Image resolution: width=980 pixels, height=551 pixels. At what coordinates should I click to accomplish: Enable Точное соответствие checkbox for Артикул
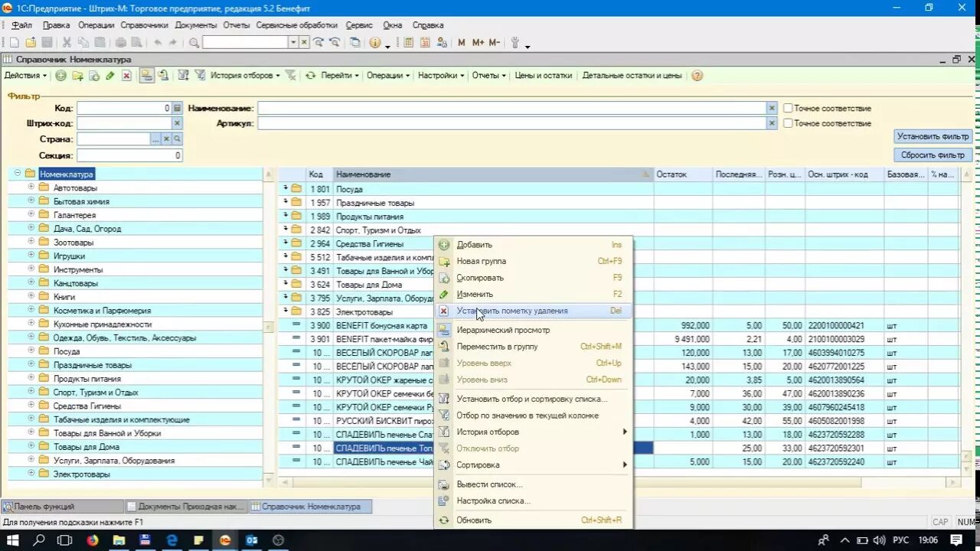(788, 123)
